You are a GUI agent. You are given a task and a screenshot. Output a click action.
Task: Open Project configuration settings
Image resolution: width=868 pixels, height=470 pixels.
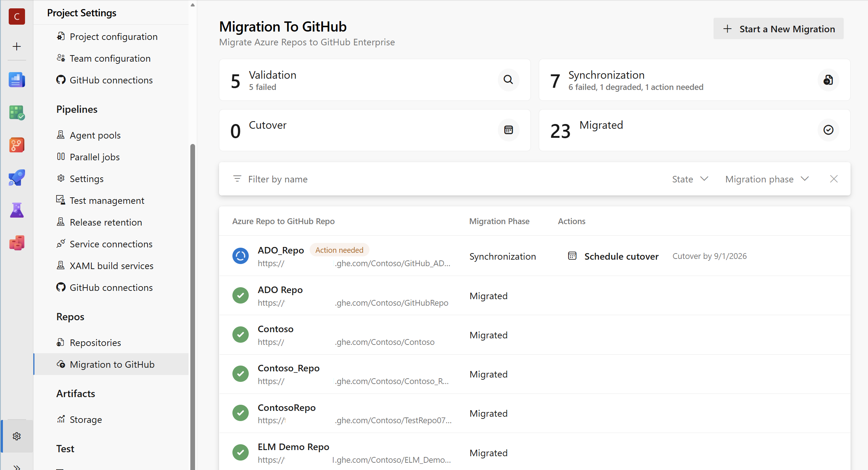pos(111,37)
